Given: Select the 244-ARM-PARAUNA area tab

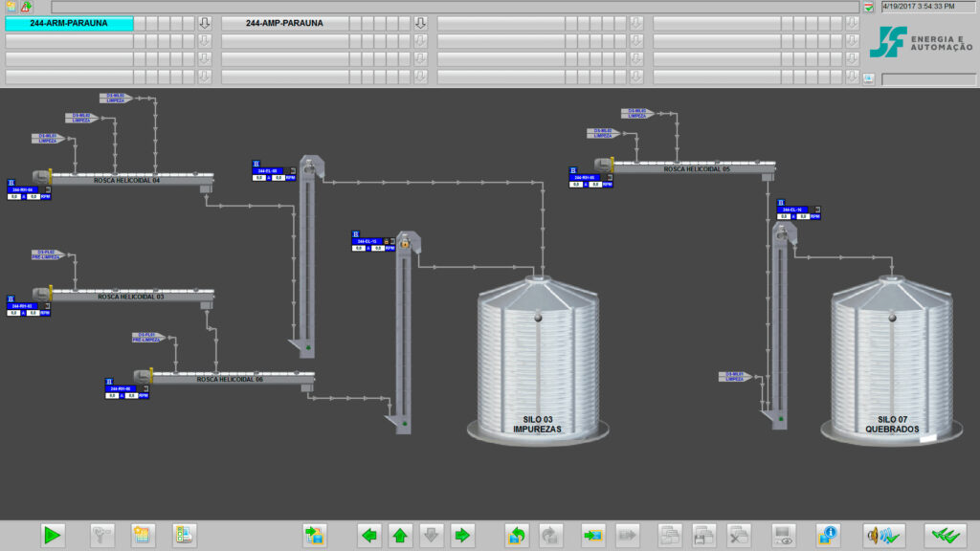Looking at the screenshot, I should [69, 23].
